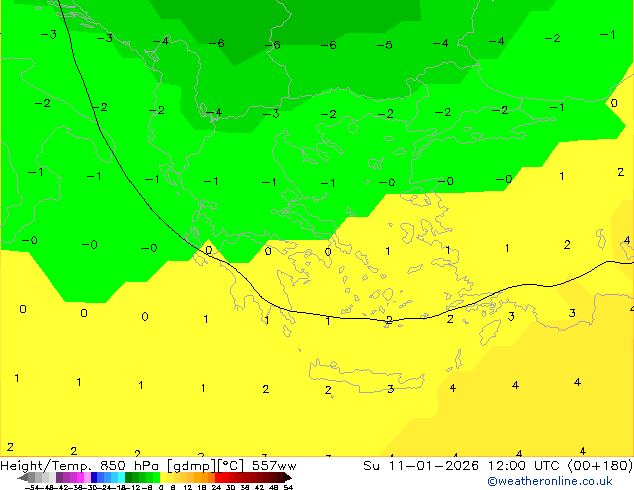Select the magenta swatch in the temperature legend
This screenshot has width=634, height=490.
[80, 477]
